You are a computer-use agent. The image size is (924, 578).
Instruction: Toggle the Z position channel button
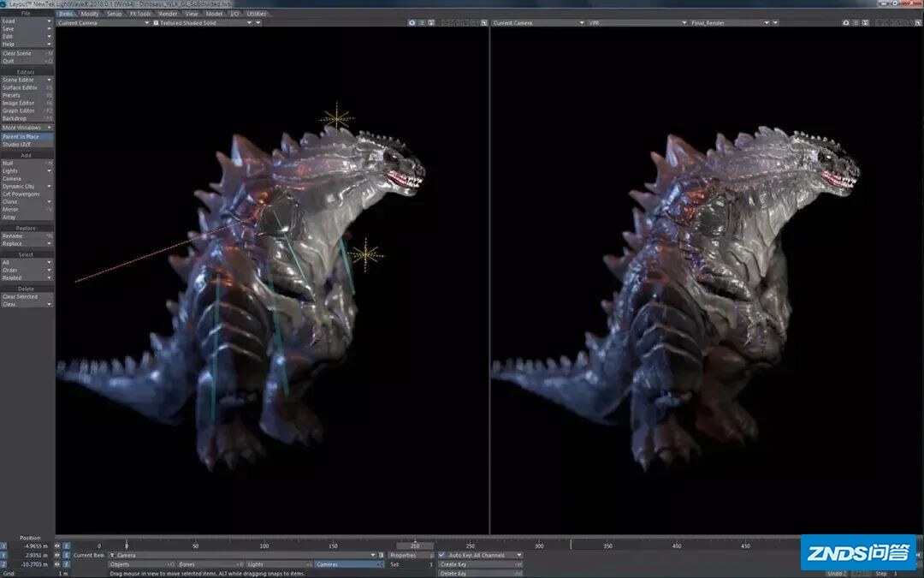pyautogui.click(x=3, y=564)
